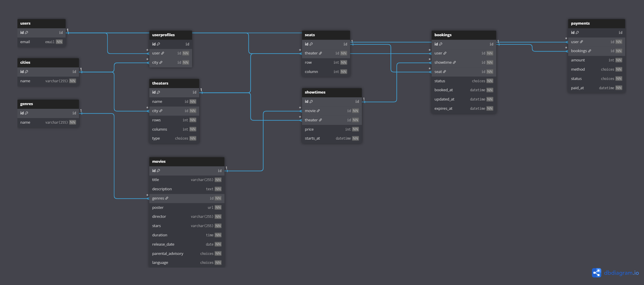Screen dimensions: 644x285
Task: Click the key icon in users id row
Action: pyautogui.click(x=26, y=33)
